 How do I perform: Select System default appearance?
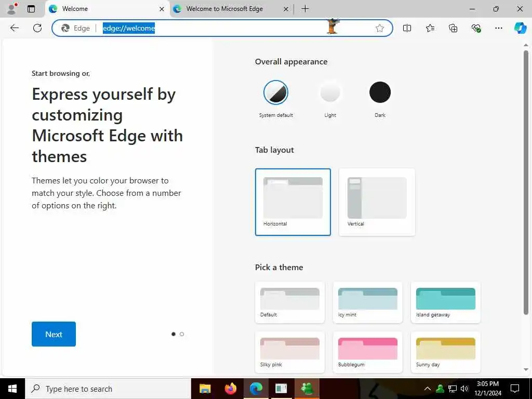pos(276,92)
